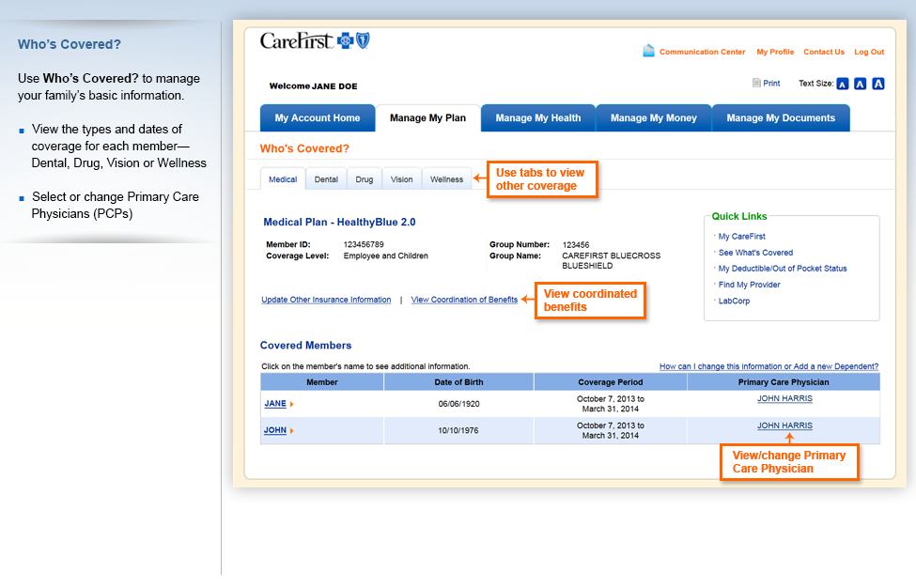Open member JANE's details link
The width and height of the screenshot is (916, 588).
pos(275,404)
